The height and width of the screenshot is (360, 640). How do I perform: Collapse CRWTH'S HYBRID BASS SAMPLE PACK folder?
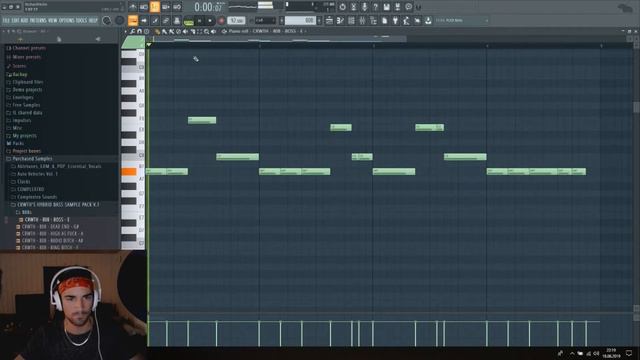(x=58, y=204)
